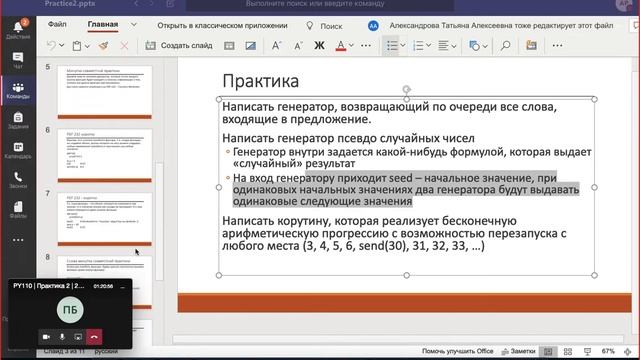Viewport: 640px width, 360px height.
Task: Open the Файлы (Files) section
Action: pos(18,210)
